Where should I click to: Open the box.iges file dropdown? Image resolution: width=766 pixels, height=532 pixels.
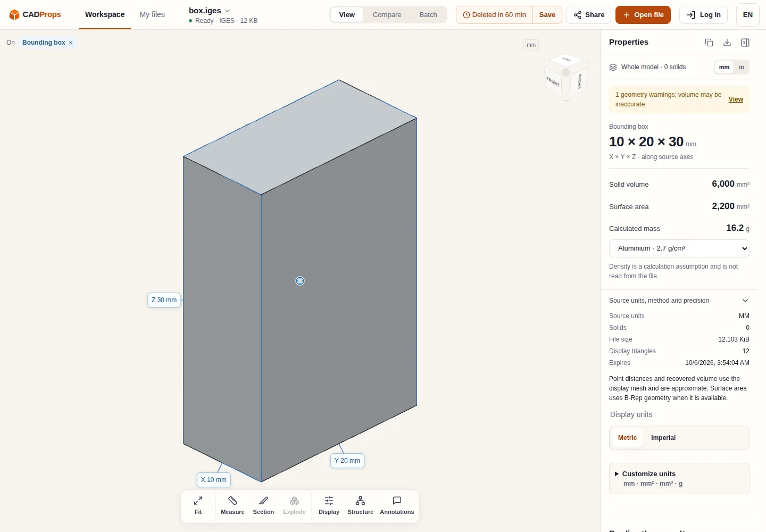pyautogui.click(x=210, y=11)
